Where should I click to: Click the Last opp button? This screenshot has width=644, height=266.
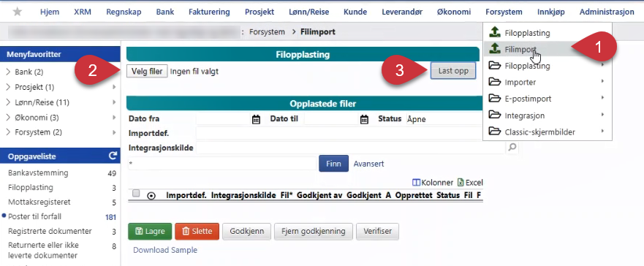point(453,71)
